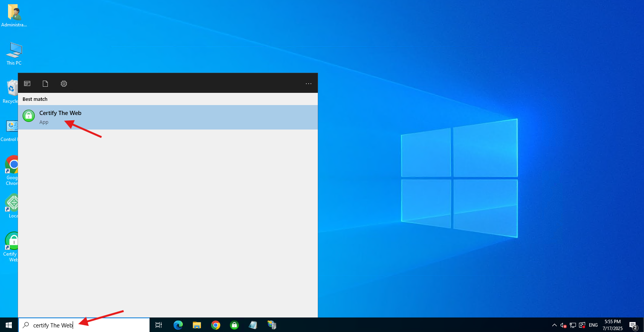The image size is (644, 332).
Task: Launch Google Chrome from the taskbar
Action: tap(216, 325)
